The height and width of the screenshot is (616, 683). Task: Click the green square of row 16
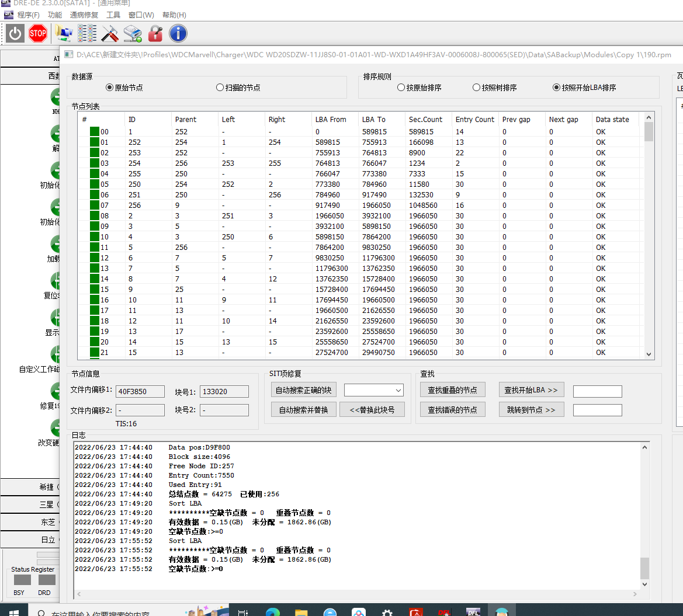tap(95, 300)
